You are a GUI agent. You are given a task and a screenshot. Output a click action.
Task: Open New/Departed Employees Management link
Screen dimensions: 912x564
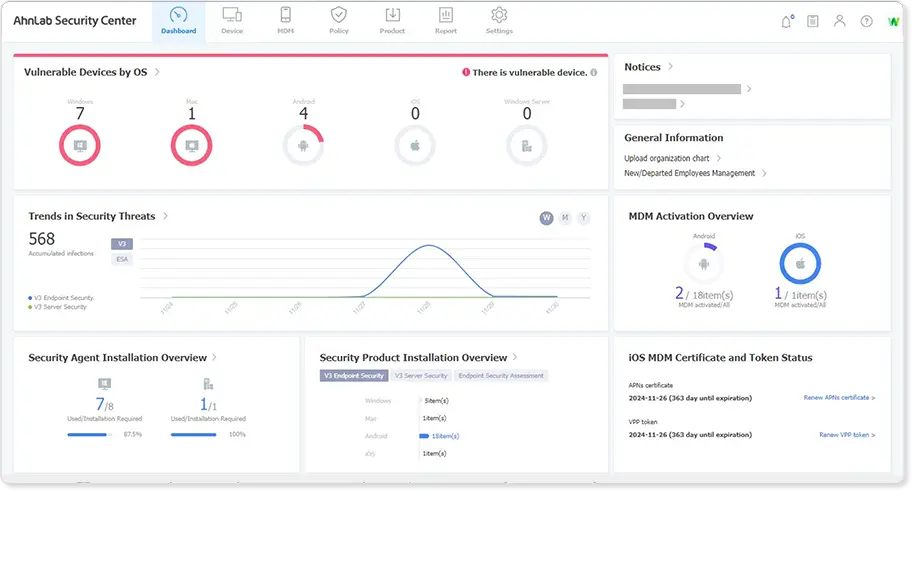(x=689, y=173)
